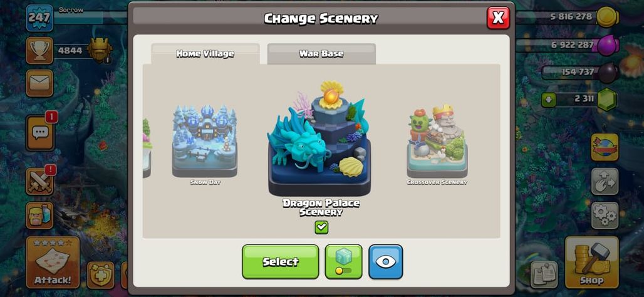Toggle the Dragon Palace Scenery green checkbox
Image resolution: width=644 pixels, height=297 pixels.
(x=321, y=227)
